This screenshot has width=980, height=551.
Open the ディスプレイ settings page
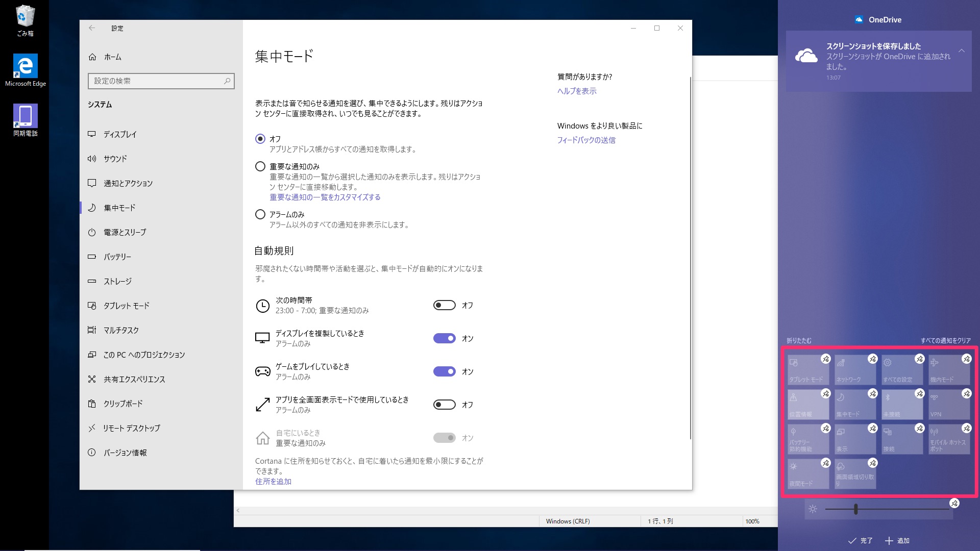pyautogui.click(x=161, y=134)
